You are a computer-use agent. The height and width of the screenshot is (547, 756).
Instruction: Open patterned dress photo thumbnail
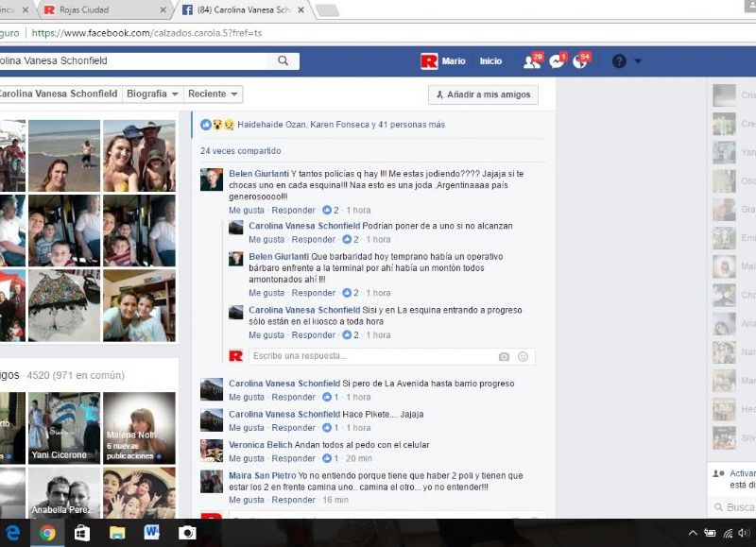point(64,305)
